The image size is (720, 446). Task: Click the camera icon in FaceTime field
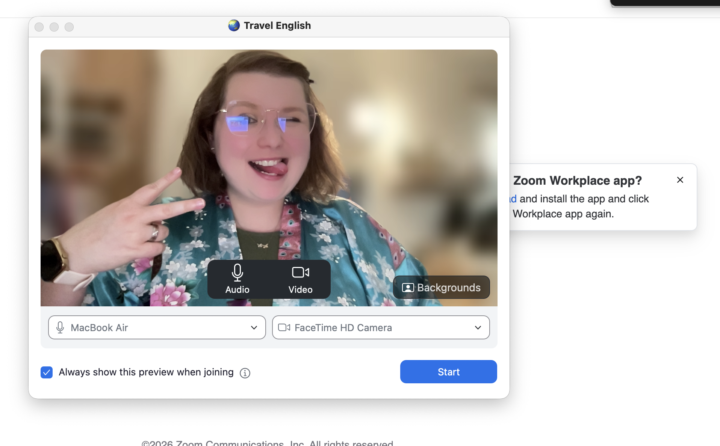coord(284,327)
